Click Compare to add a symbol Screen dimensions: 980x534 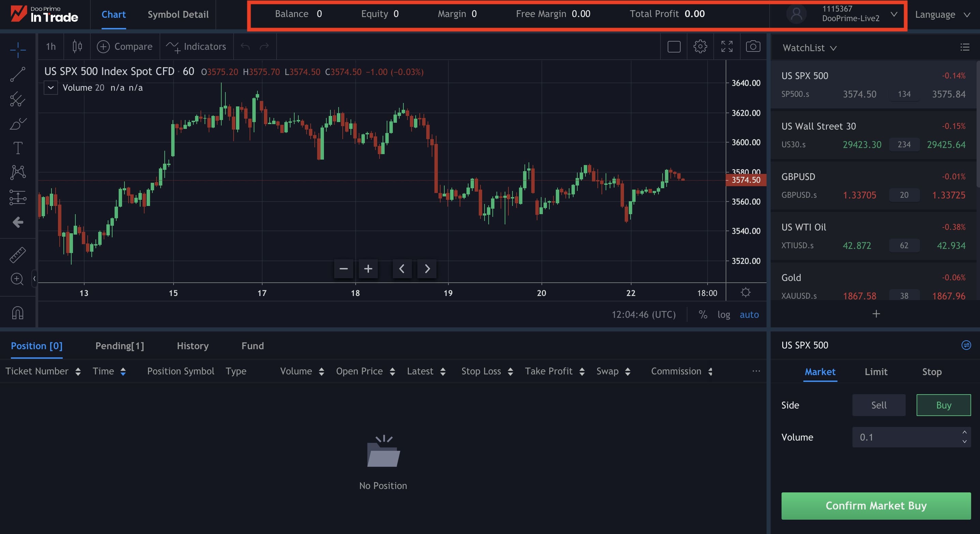point(125,46)
